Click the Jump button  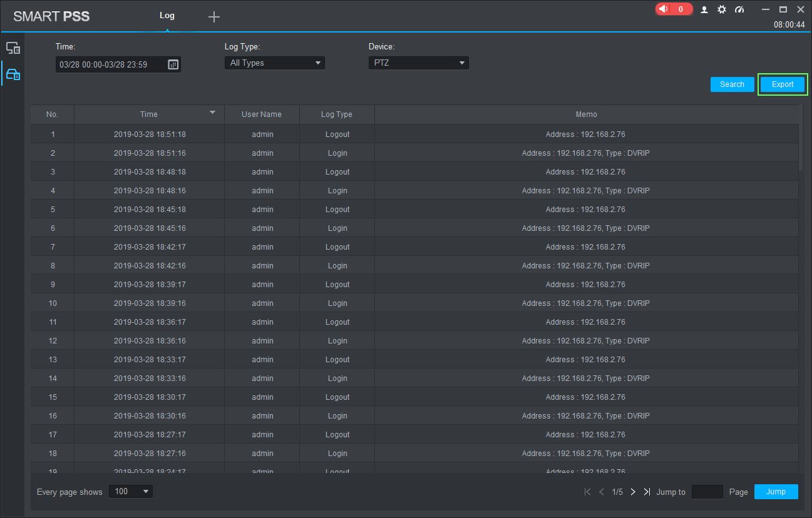[776, 492]
